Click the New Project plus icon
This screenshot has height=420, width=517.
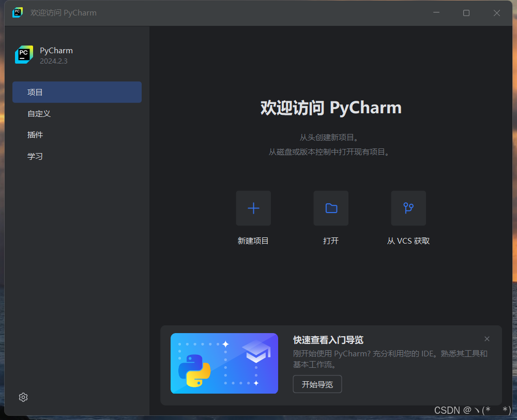click(x=253, y=208)
